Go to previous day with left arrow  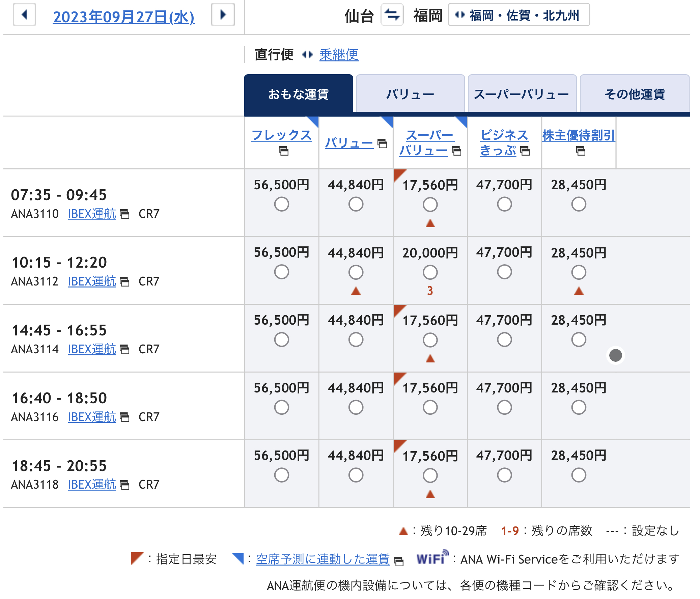pyautogui.click(x=24, y=15)
